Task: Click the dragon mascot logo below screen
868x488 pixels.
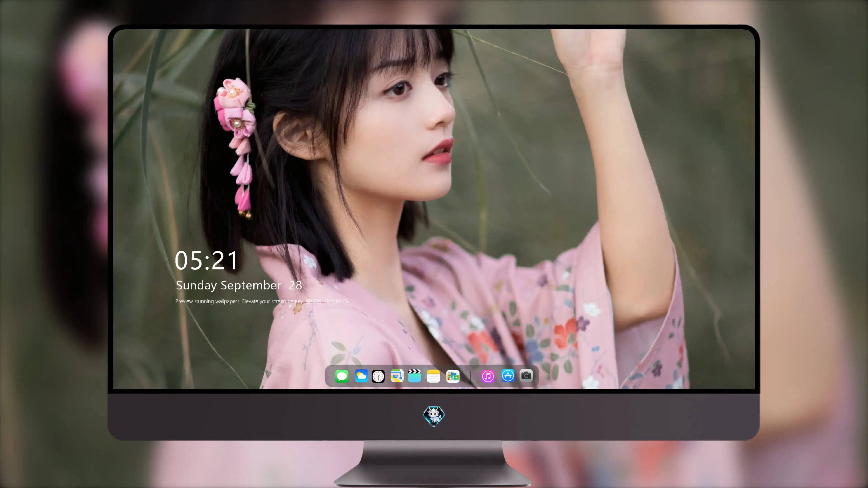Action: click(x=434, y=416)
